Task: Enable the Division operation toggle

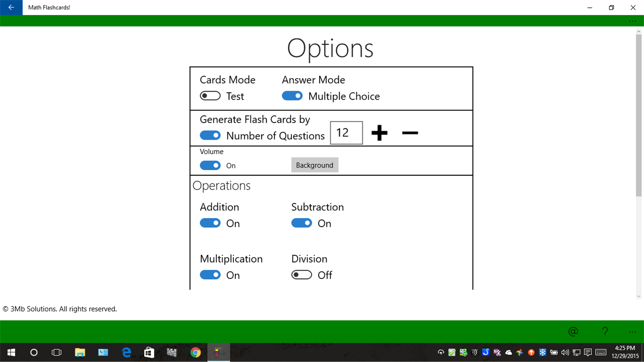Action: tap(302, 274)
